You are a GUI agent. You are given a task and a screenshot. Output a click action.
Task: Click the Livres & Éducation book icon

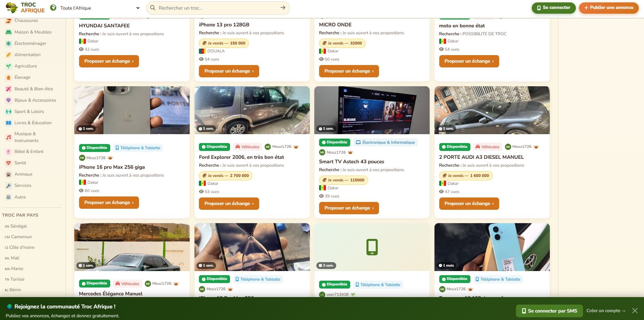(9, 123)
